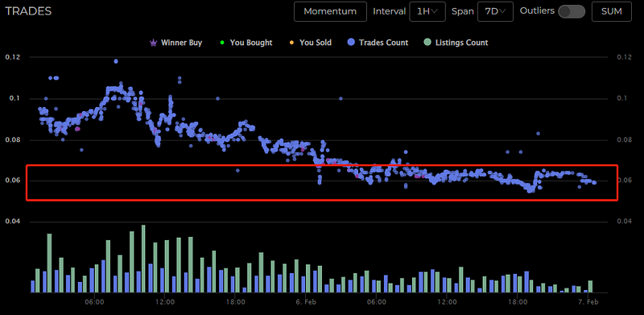Open the Momentum view
Screen dimensions: 644x315
coord(330,11)
